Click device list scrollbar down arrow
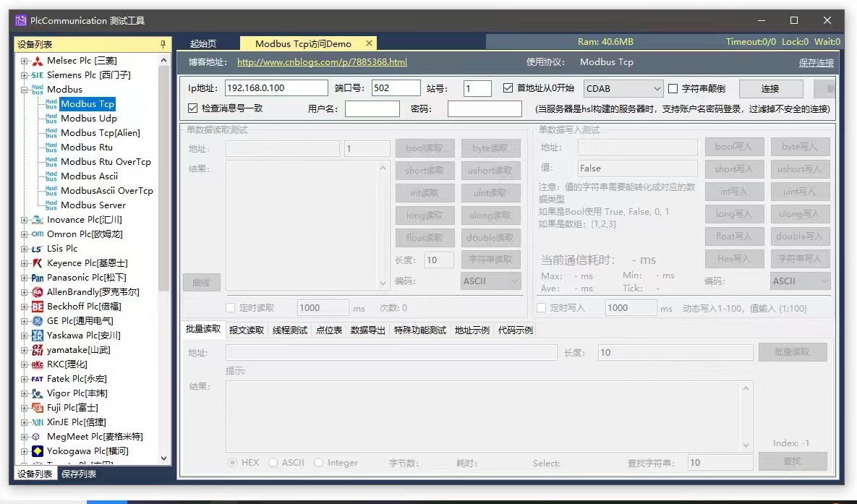This screenshot has width=857, height=504. pyautogui.click(x=163, y=458)
